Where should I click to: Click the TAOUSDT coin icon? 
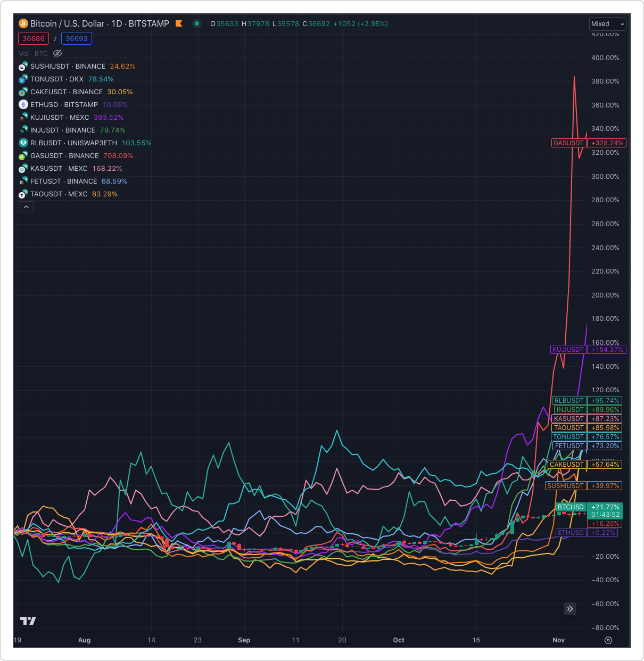23,194
